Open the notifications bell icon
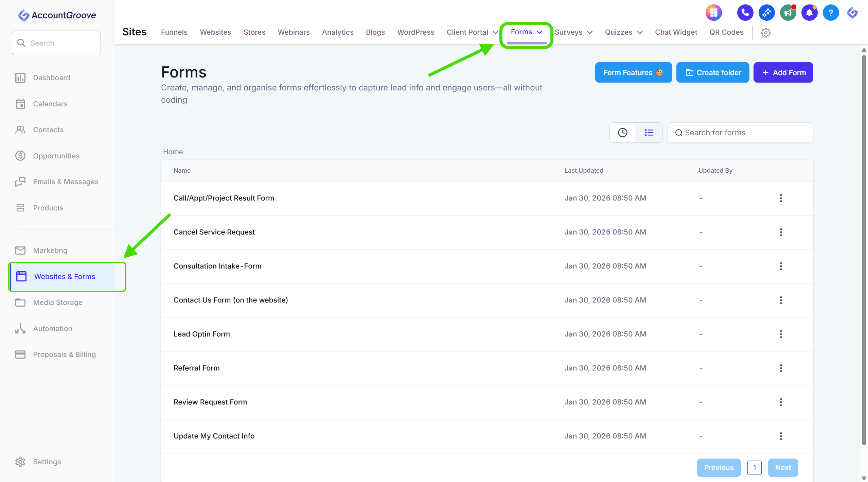The width and height of the screenshot is (868, 482). pyautogui.click(x=809, y=13)
